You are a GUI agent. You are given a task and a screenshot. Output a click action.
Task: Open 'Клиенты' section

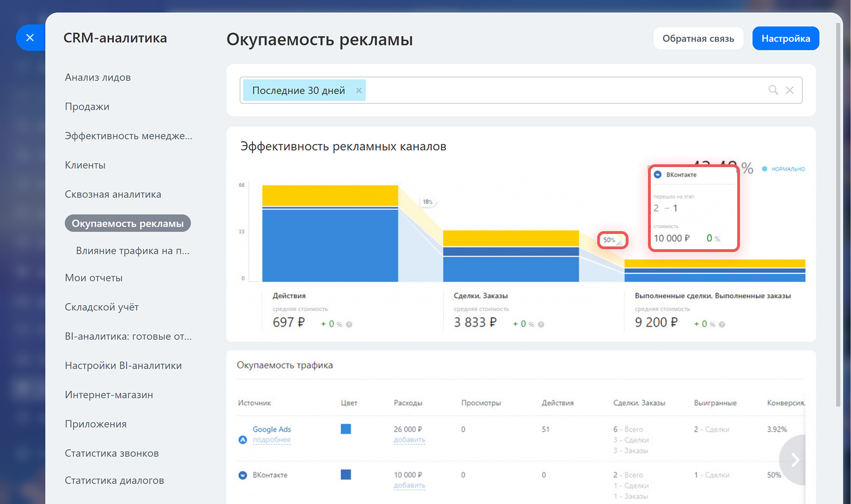[x=85, y=165]
